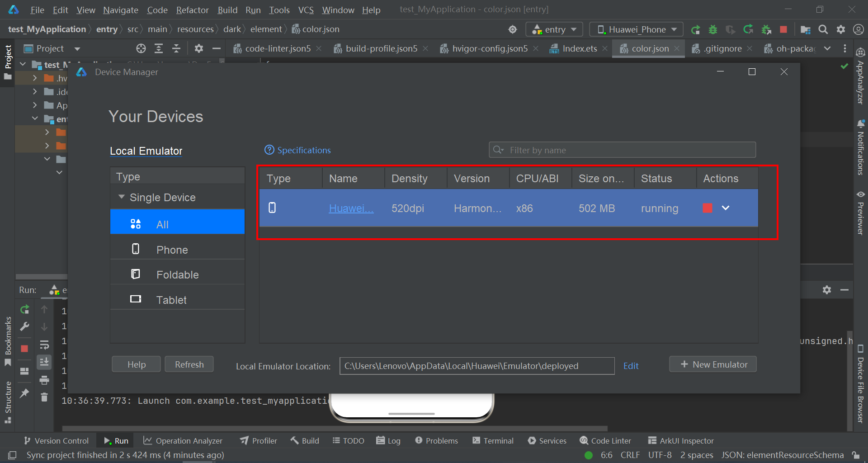Click the Help button in Device Manager

click(136, 364)
